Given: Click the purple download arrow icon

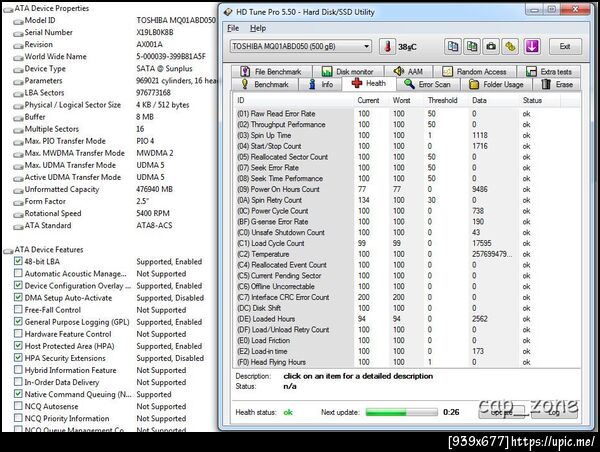Looking at the screenshot, I should [x=532, y=47].
